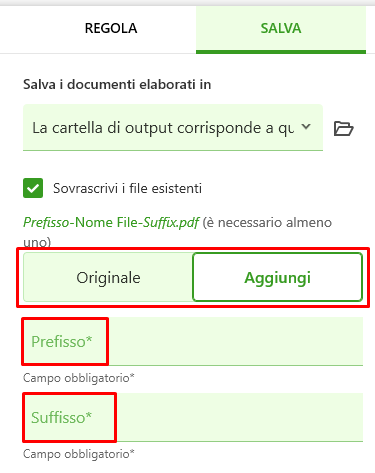Expand the output folder dropdown chevron
The height and width of the screenshot is (473, 375).
click(x=306, y=127)
